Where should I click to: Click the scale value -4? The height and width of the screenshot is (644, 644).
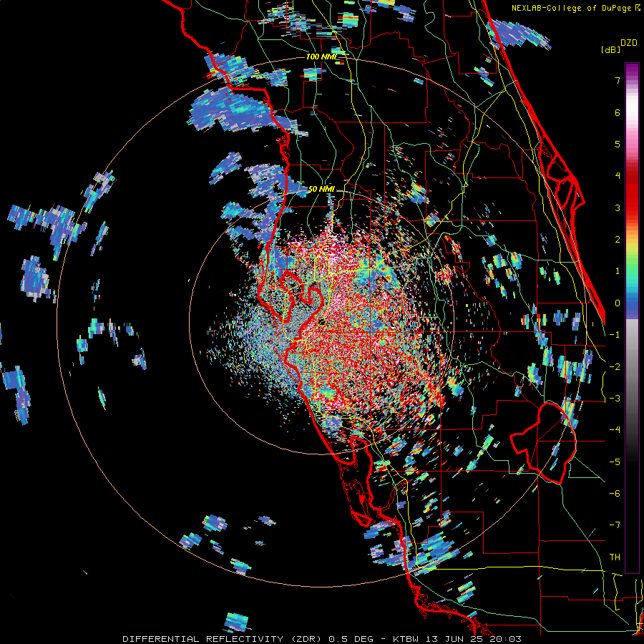pos(615,430)
